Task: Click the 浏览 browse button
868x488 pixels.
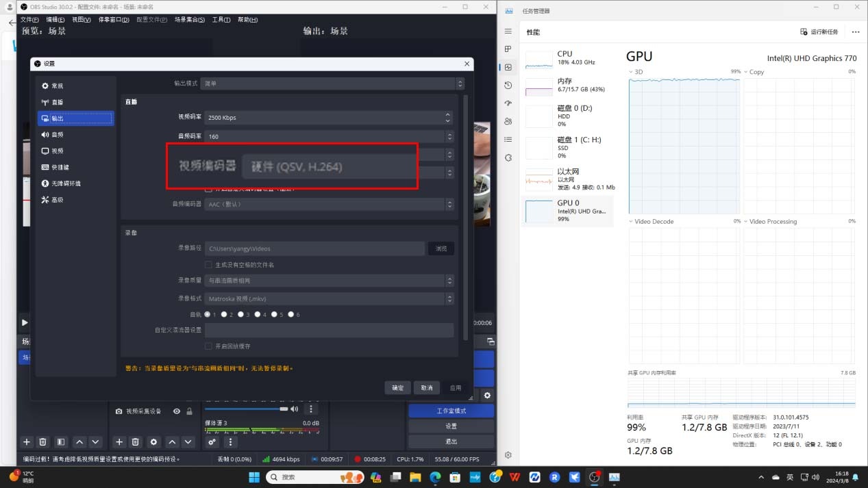Action: point(441,248)
